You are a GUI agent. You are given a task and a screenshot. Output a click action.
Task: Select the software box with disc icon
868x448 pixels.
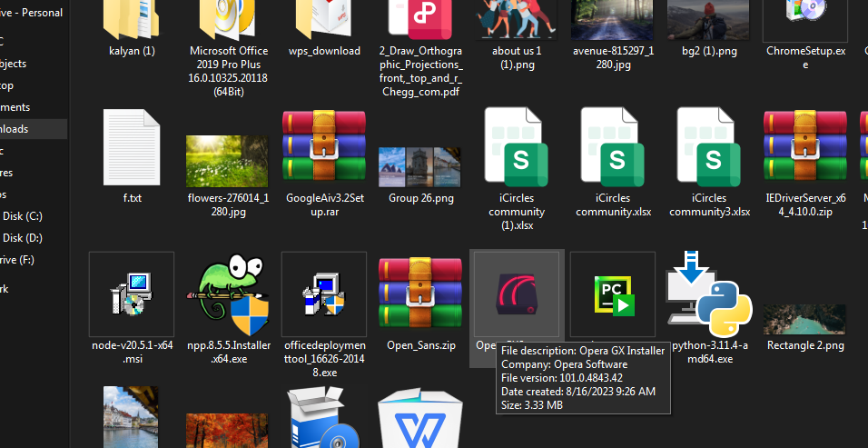click(x=324, y=417)
